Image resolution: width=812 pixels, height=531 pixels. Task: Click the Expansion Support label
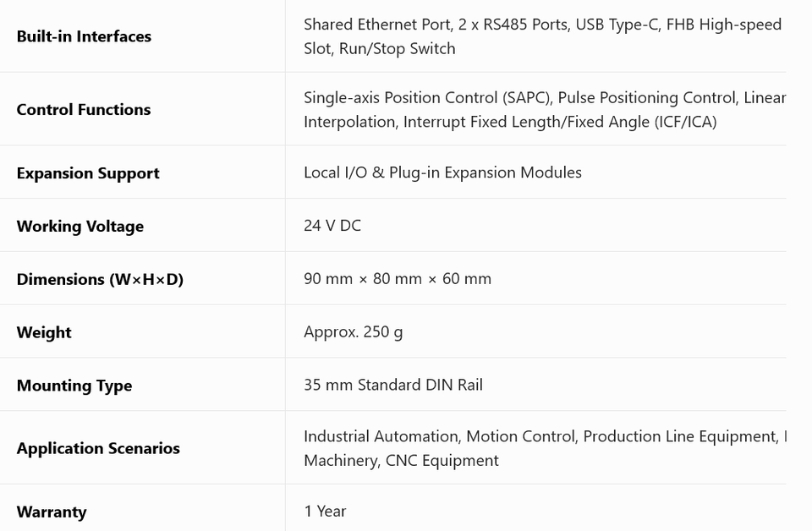click(88, 173)
